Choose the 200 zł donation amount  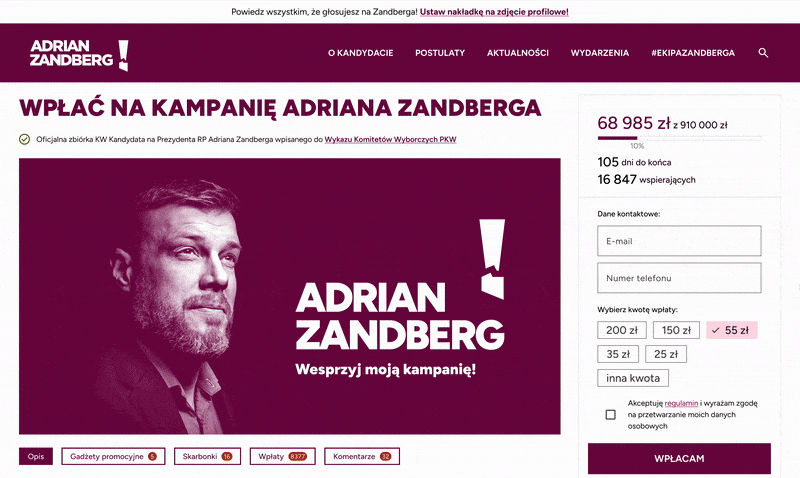pyautogui.click(x=622, y=330)
